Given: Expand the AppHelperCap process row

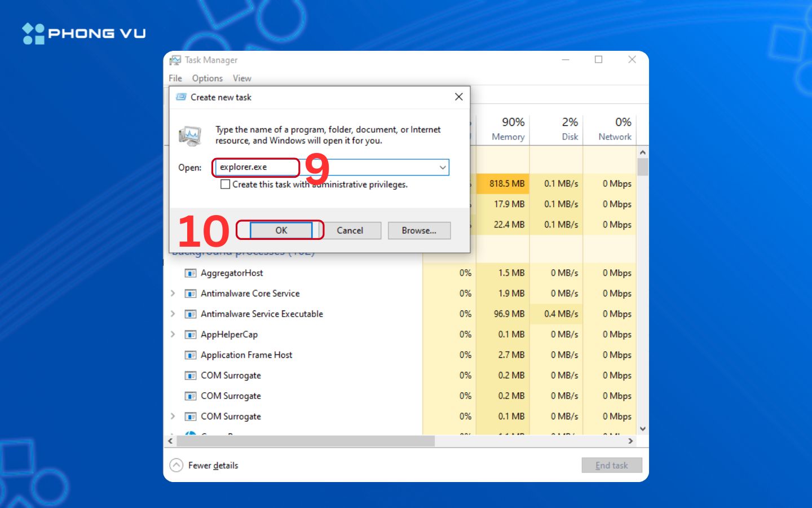Looking at the screenshot, I should [x=173, y=335].
